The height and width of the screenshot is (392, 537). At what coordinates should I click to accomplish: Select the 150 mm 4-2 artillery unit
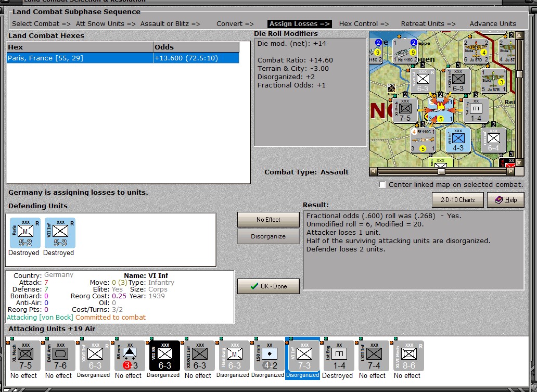click(270, 356)
